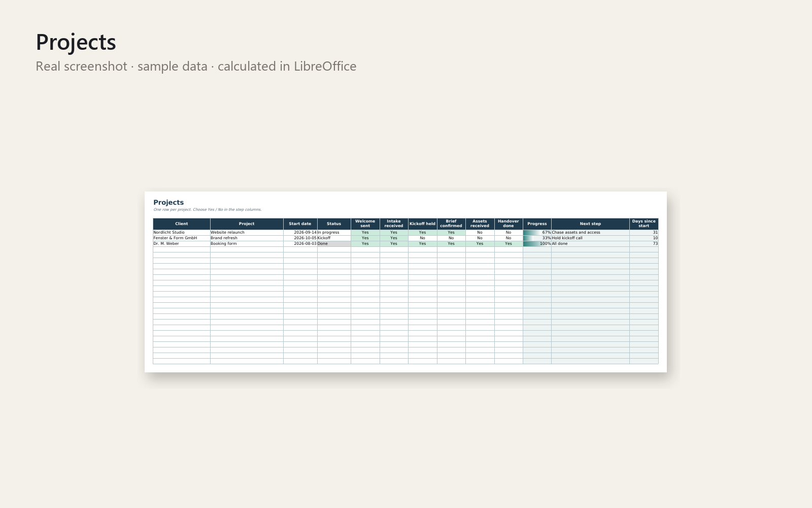This screenshot has height=508, width=812.
Task: Click the 'One row per project' instruction note
Action: (208, 210)
